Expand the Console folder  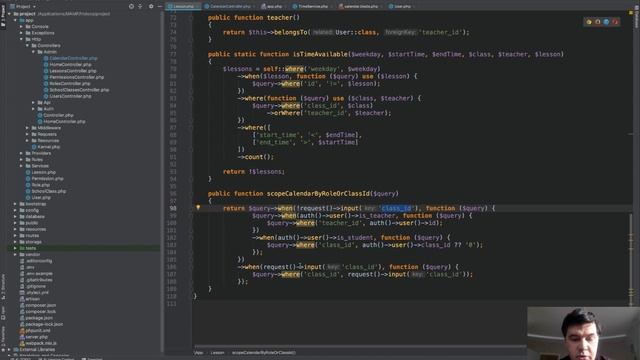pos(22,27)
